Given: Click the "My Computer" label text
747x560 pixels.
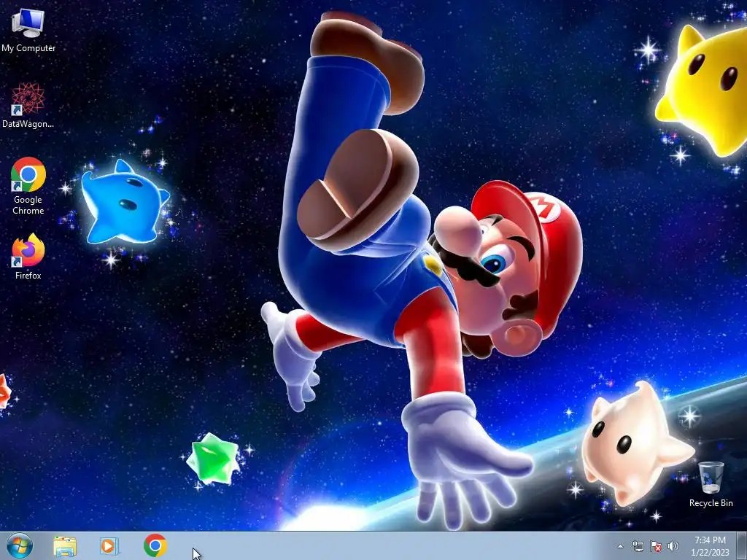Looking at the screenshot, I should coord(28,48).
